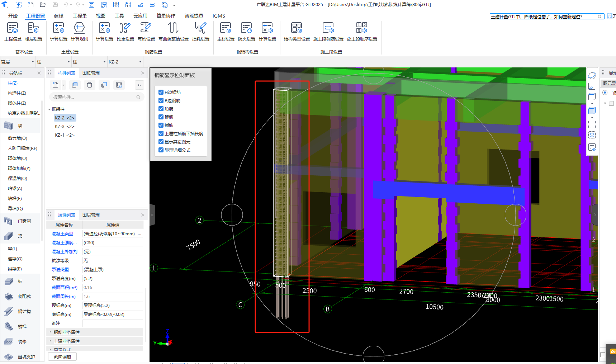
Task: Click the 备注 value field
Action: click(113, 323)
